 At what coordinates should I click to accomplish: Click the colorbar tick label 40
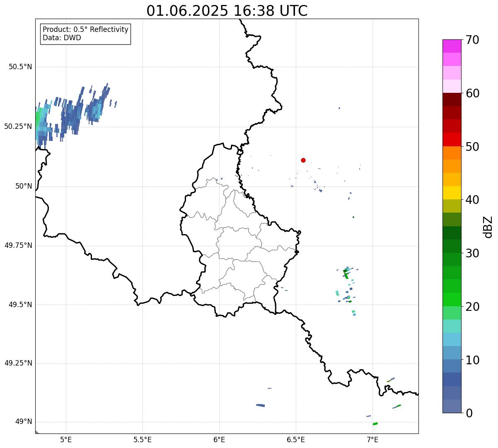(473, 200)
